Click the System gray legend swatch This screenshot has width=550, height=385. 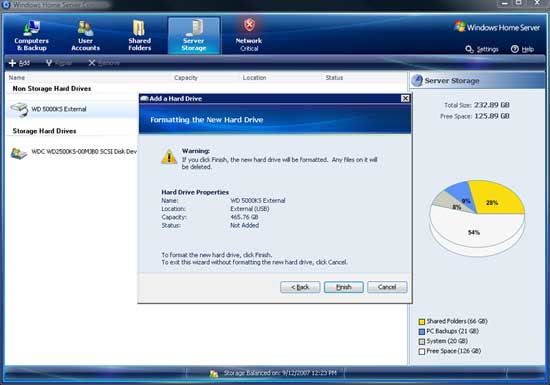click(x=422, y=341)
